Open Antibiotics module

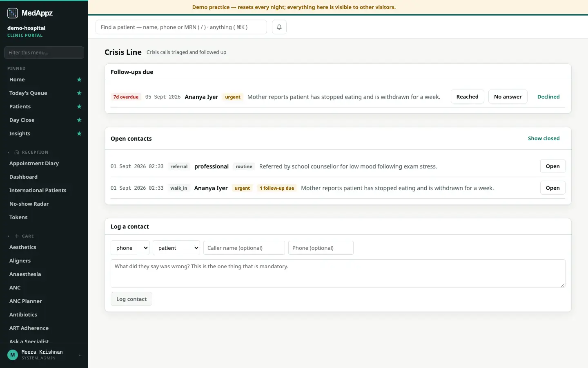tap(23, 315)
